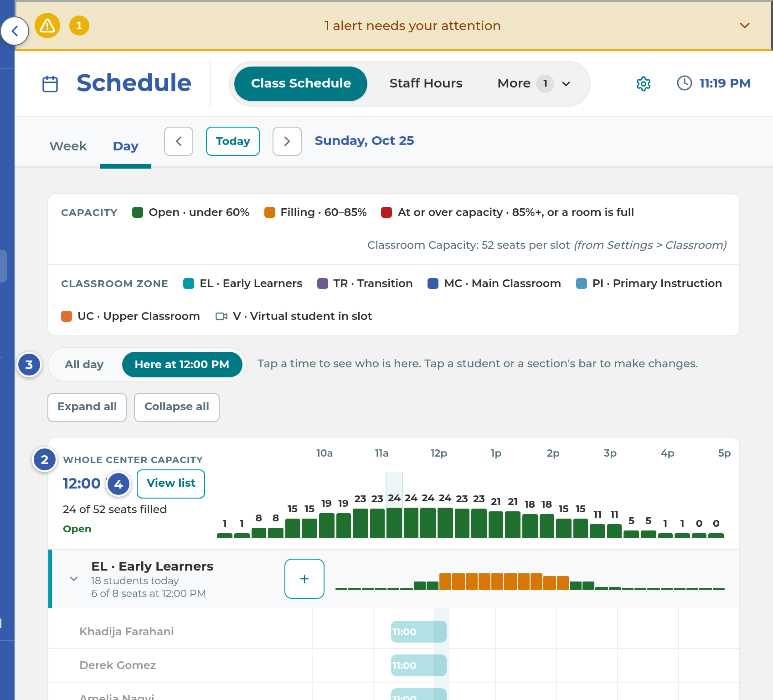Open settings via the gear icon
This screenshot has height=700, width=773.
(643, 84)
